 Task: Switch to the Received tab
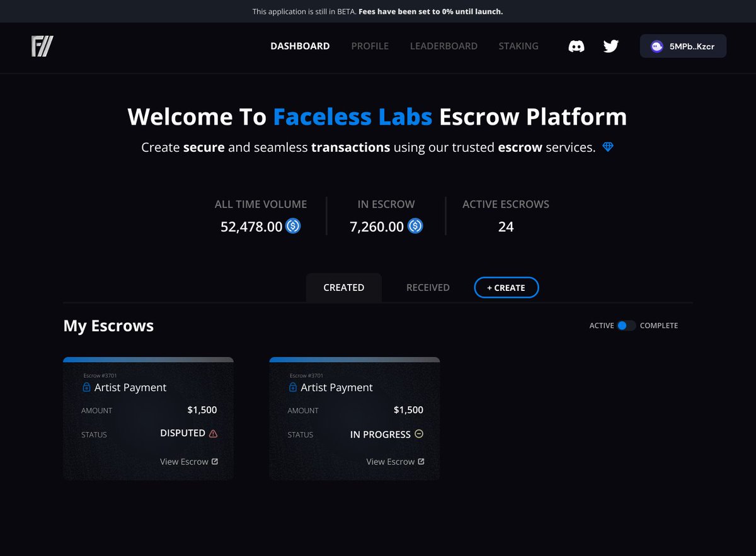coord(428,287)
